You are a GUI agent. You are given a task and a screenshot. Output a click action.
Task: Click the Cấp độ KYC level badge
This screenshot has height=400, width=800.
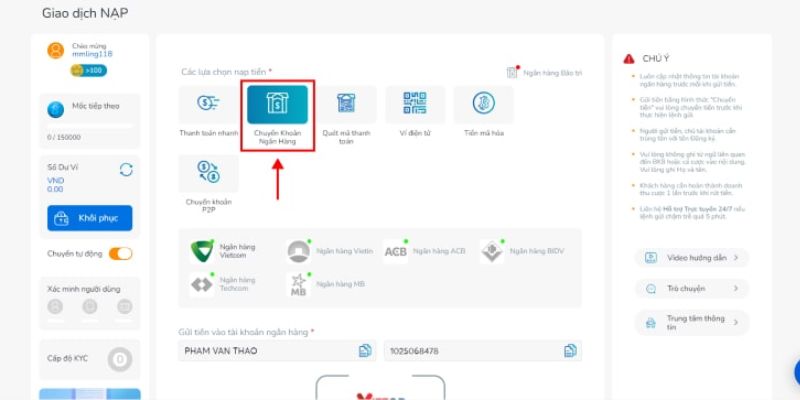point(120,358)
